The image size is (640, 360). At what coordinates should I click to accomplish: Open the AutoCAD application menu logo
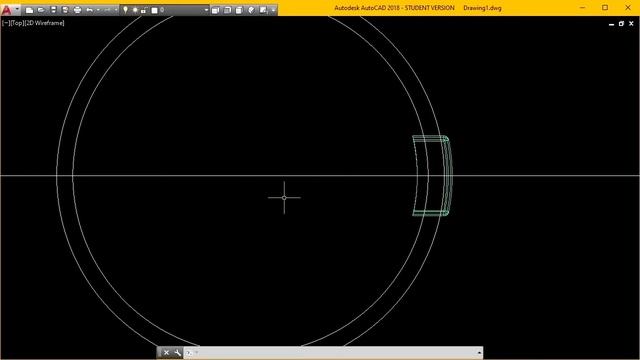point(7,10)
